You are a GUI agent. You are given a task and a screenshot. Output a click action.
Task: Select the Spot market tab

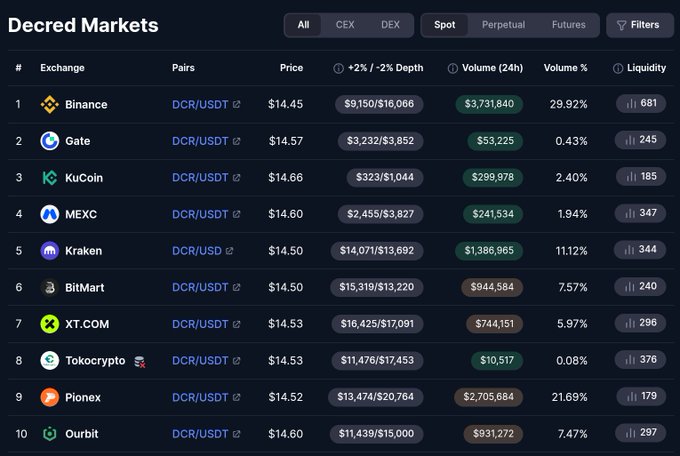(x=445, y=25)
